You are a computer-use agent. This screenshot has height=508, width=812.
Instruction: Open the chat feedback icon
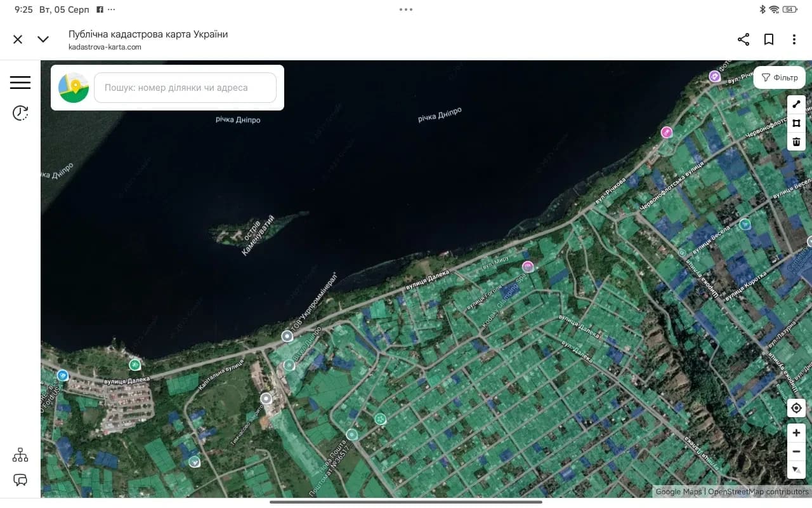click(x=20, y=480)
